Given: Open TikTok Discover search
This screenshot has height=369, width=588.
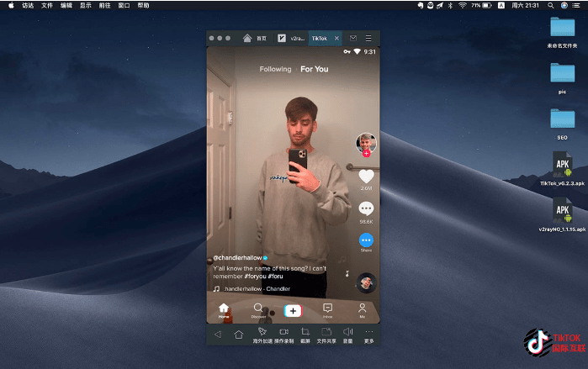Looking at the screenshot, I should point(258,310).
